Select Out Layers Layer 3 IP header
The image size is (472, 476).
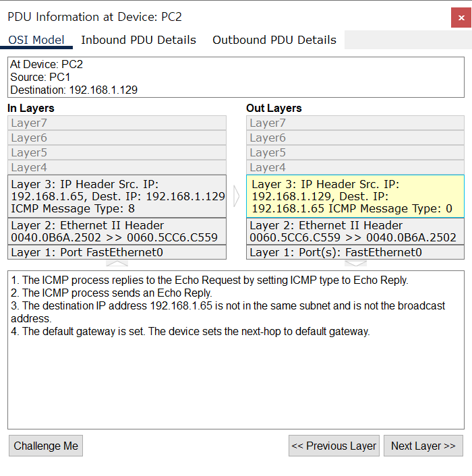click(355, 196)
